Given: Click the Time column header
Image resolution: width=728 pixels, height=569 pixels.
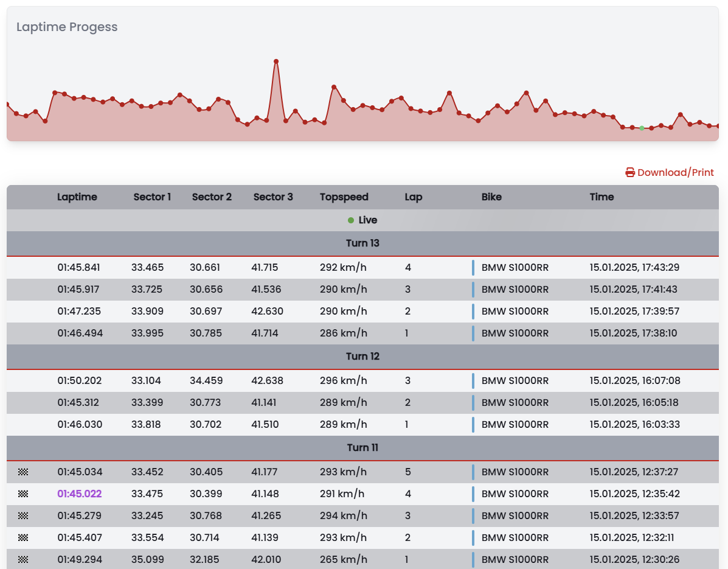Looking at the screenshot, I should tap(601, 197).
